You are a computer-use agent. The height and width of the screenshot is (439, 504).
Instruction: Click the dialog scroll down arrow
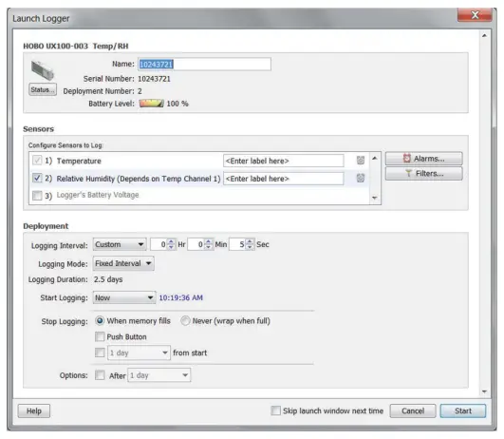[x=484, y=391]
